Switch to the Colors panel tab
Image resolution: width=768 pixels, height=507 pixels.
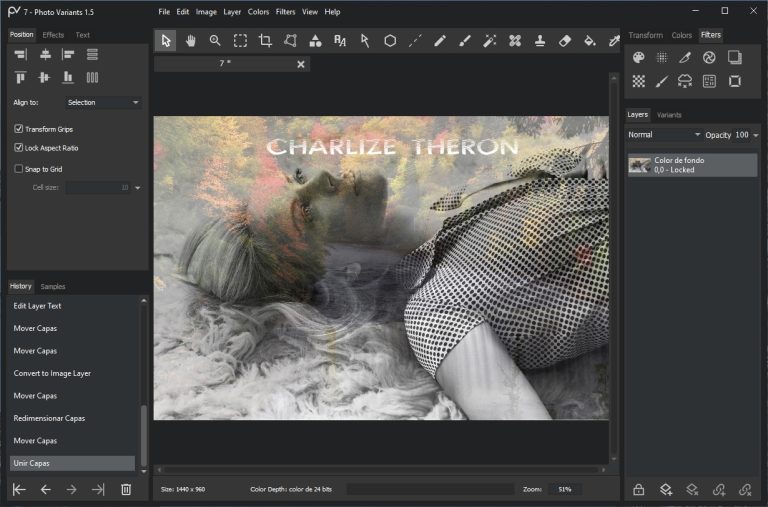pos(681,35)
